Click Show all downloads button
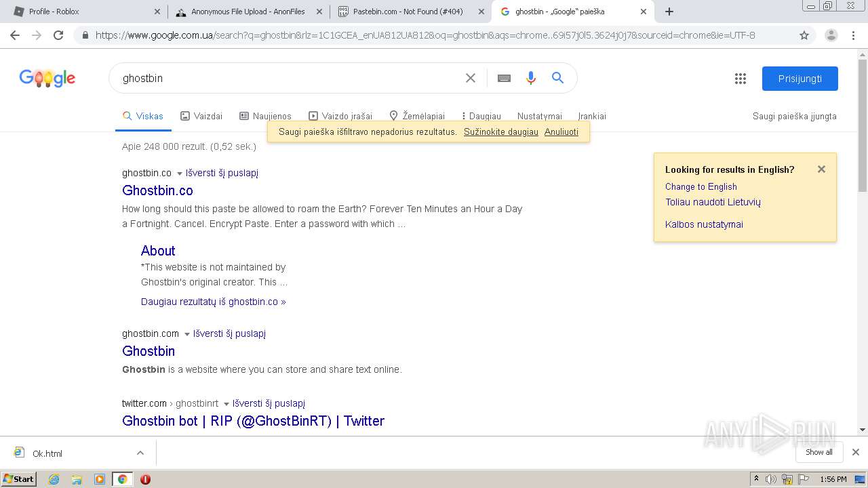The width and height of the screenshot is (868, 488). (819, 452)
